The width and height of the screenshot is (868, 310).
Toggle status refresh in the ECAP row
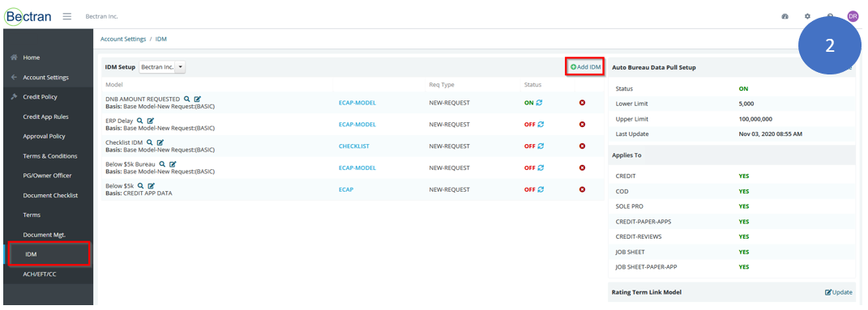coord(541,189)
